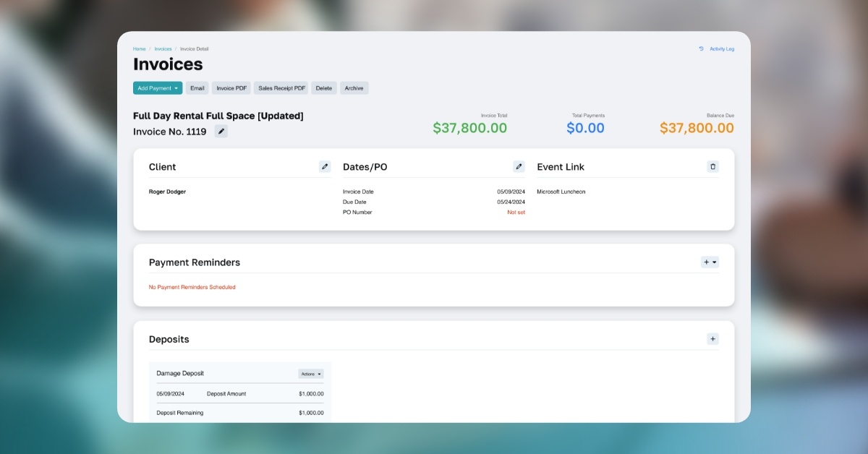
Task: Open the Activity Log link
Action: coord(722,49)
